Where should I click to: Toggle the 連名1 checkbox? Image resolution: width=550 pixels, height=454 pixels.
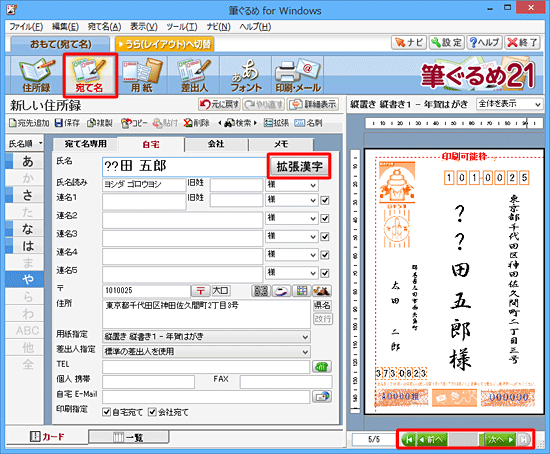pos(325,200)
